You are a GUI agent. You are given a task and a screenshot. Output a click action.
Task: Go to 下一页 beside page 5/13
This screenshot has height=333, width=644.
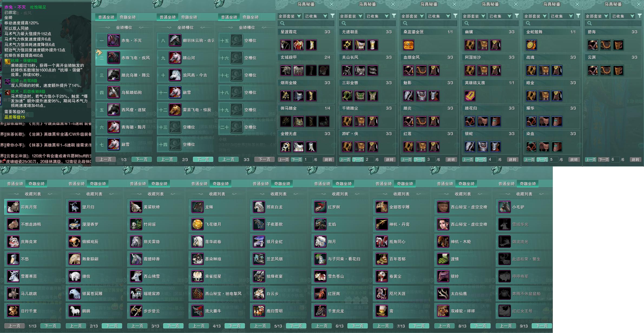pyautogui.click(x=296, y=326)
